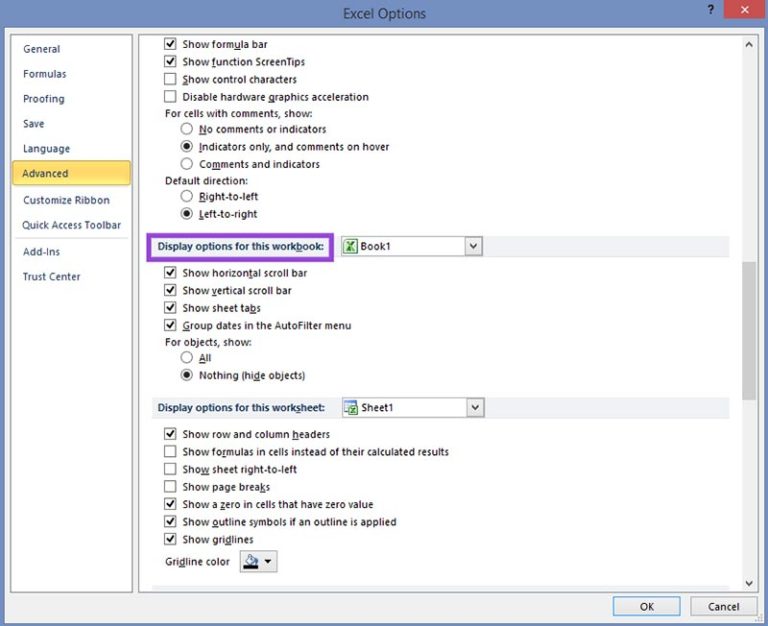Open the gridline color dropdown arrow
768x626 pixels.
(268, 562)
